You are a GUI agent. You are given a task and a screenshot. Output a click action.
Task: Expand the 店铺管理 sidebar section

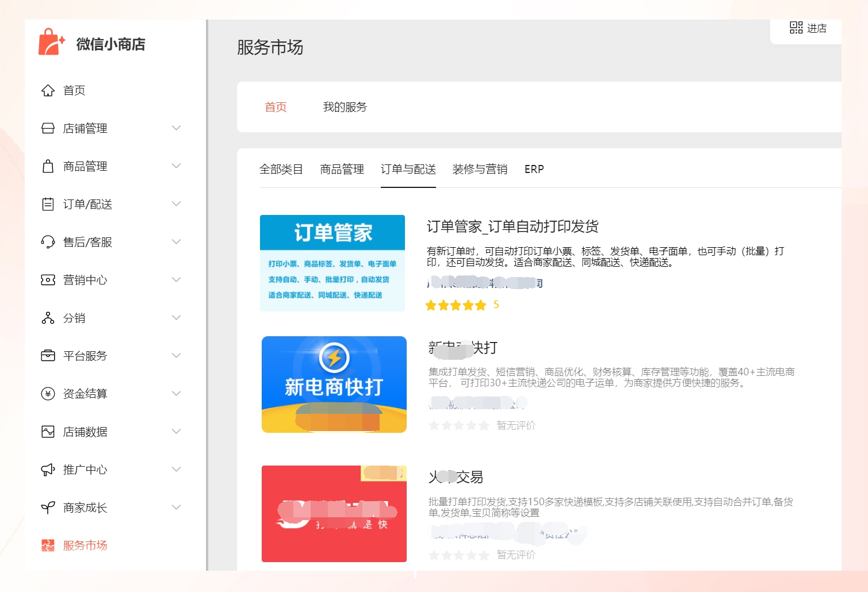176,128
